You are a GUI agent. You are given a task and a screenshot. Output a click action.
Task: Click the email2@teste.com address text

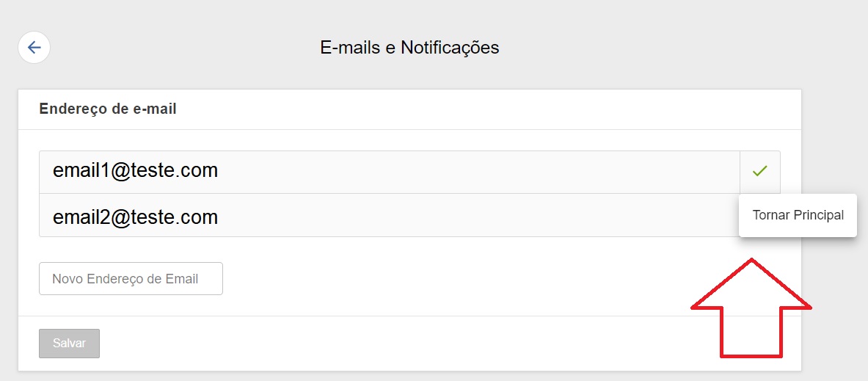(135, 217)
